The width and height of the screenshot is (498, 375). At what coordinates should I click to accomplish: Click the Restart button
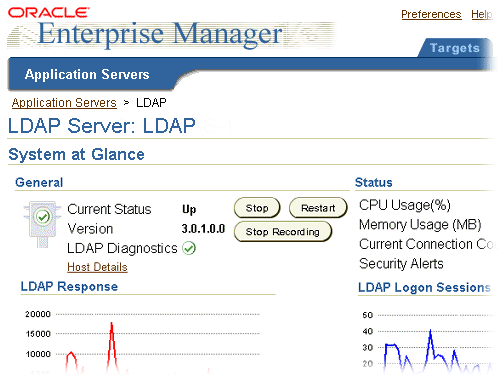[318, 208]
